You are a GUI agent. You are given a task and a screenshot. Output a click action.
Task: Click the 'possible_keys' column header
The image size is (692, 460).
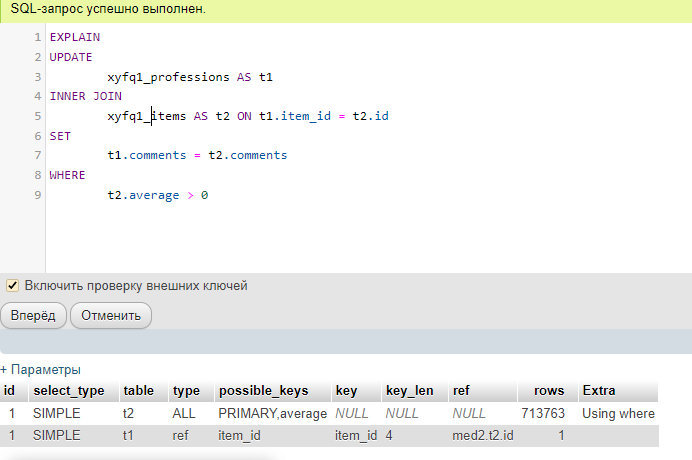(x=263, y=390)
